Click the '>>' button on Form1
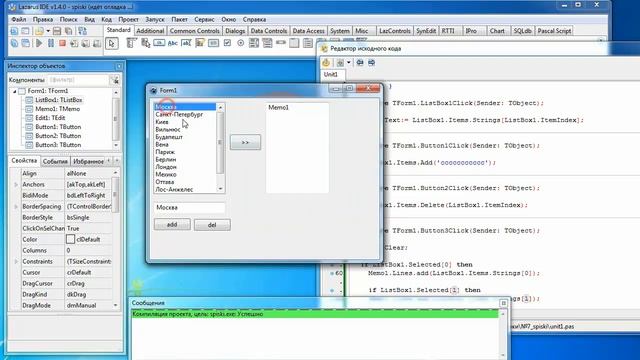Viewport: 640px width, 360px height. (245, 142)
